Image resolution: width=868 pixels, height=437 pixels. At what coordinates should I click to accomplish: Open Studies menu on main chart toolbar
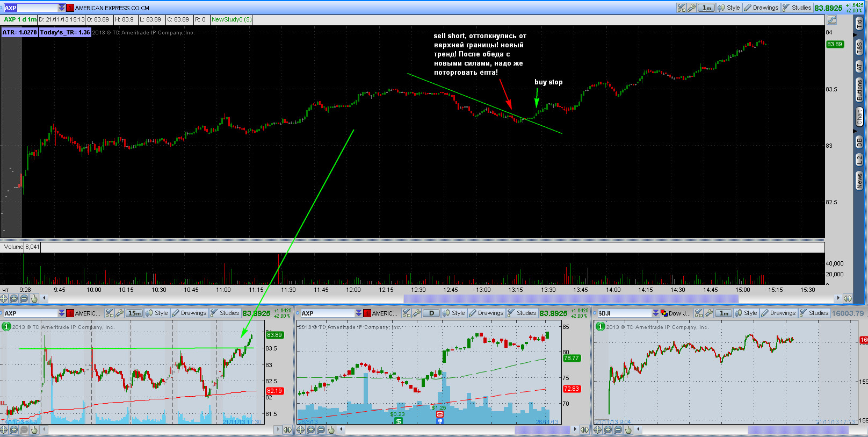pyautogui.click(x=797, y=8)
